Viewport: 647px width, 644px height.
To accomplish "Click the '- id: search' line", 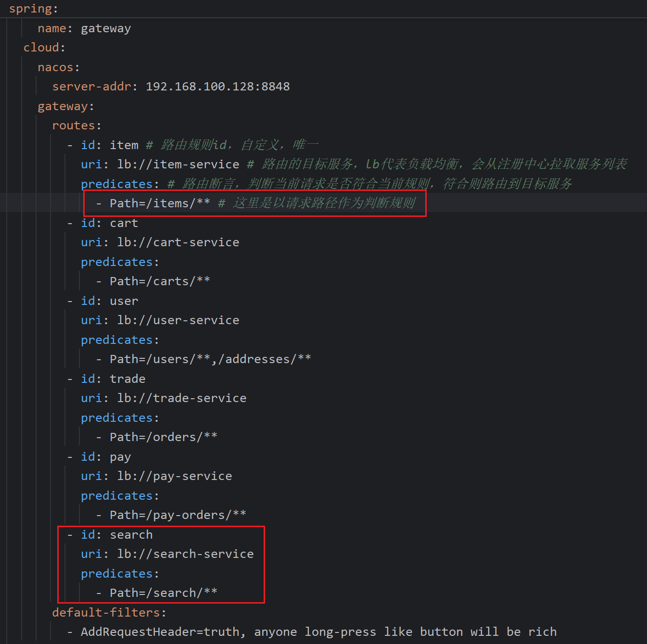I will tap(110, 535).
